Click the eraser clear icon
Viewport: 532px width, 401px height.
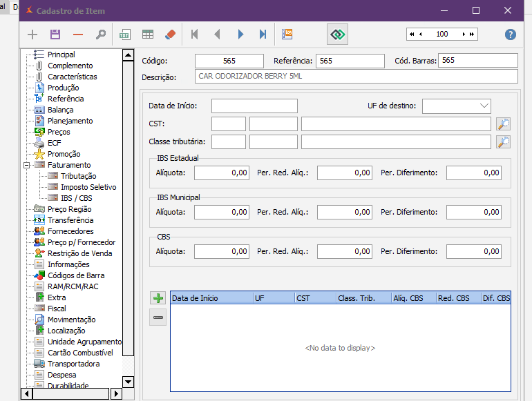tap(170, 35)
